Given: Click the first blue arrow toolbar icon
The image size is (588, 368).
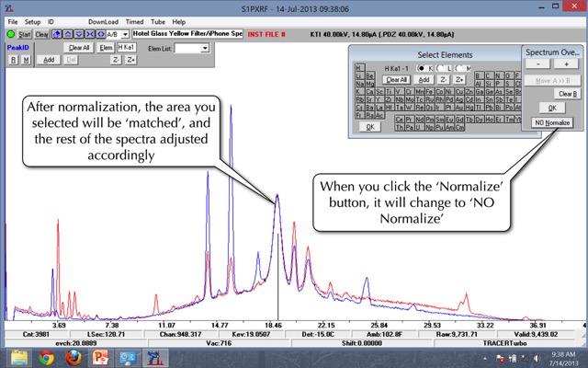Looking at the screenshot, I should (57, 34).
